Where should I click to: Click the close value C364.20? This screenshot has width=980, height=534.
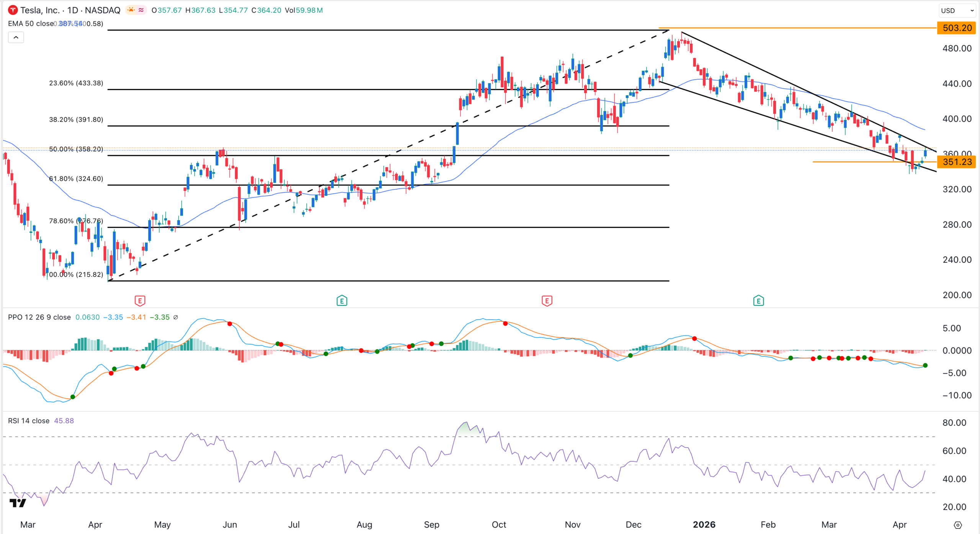[266, 10]
